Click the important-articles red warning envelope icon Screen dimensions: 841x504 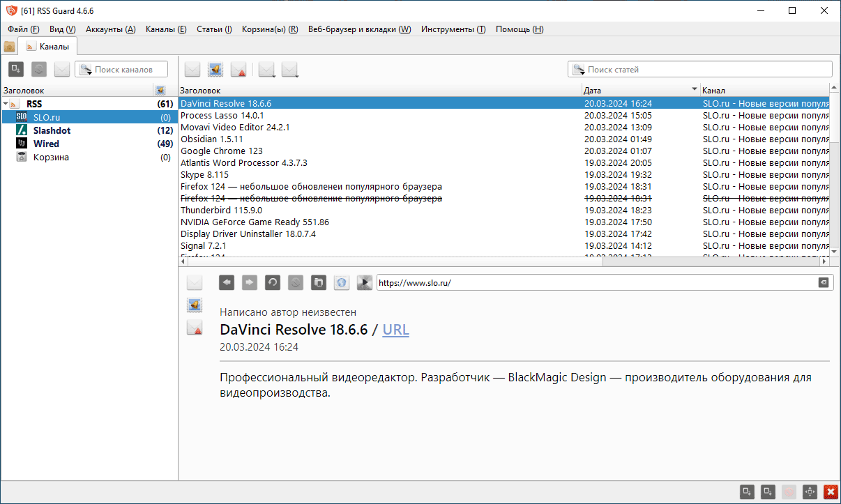coord(239,69)
